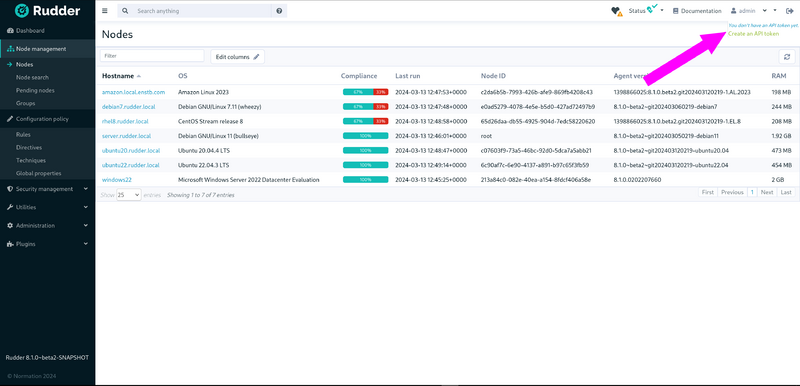Viewport: 800px width, 386px height.
Task: Click the health check heart icon
Action: tap(616, 11)
